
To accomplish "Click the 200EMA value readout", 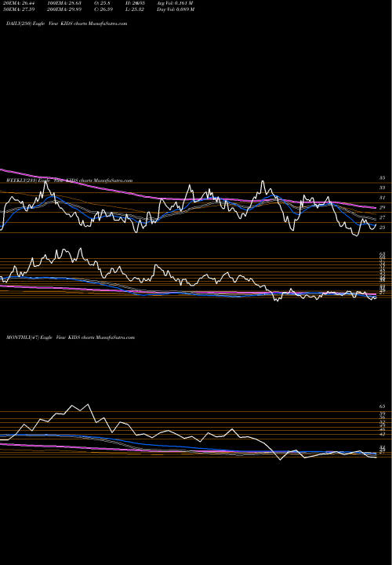I will pyautogui.click(x=64, y=9).
